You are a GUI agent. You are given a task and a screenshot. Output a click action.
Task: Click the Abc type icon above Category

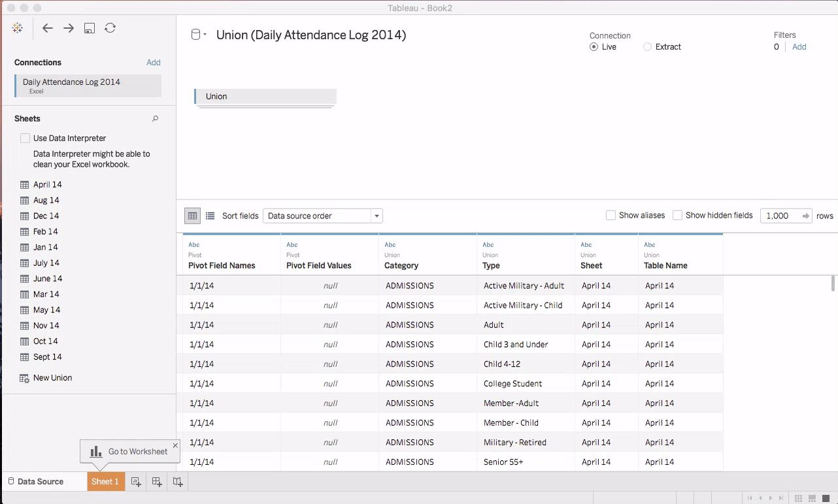390,245
